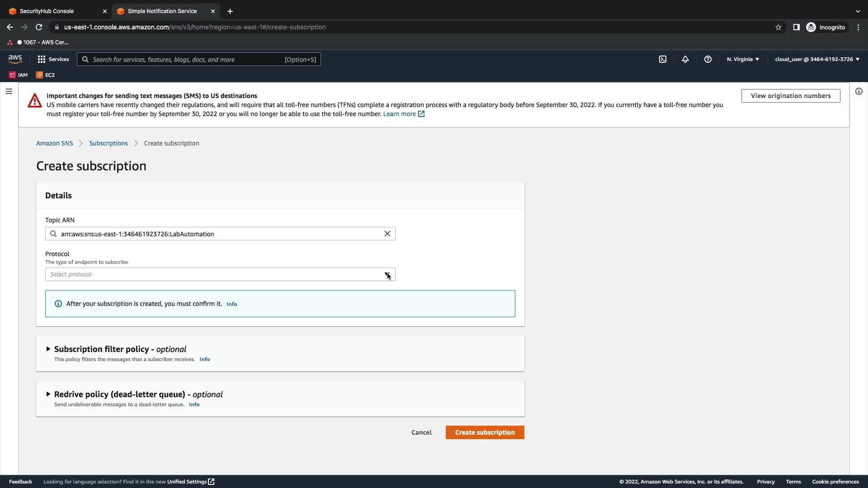Click View origination numbers button
Viewport: 868px width, 488px height.
[790, 96]
